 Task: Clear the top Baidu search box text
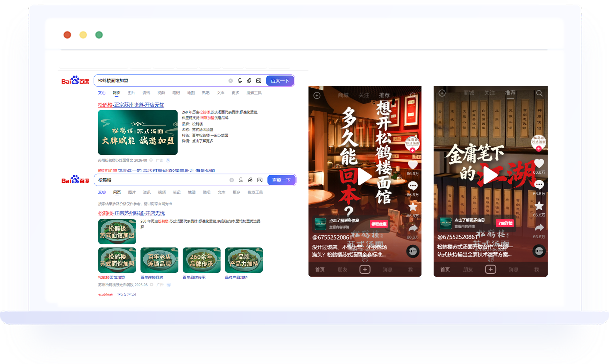[x=230, y=81]
